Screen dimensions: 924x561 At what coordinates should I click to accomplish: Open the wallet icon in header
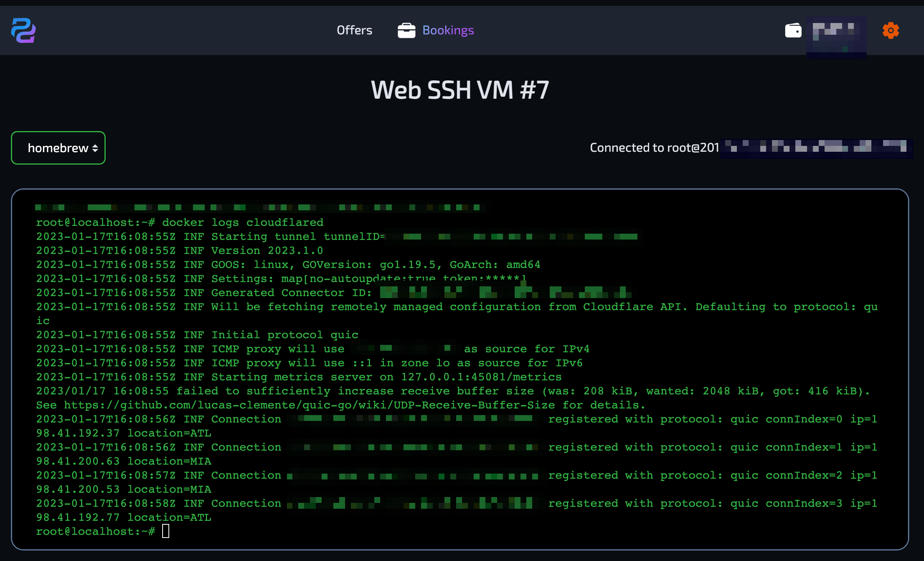(793, 30)
